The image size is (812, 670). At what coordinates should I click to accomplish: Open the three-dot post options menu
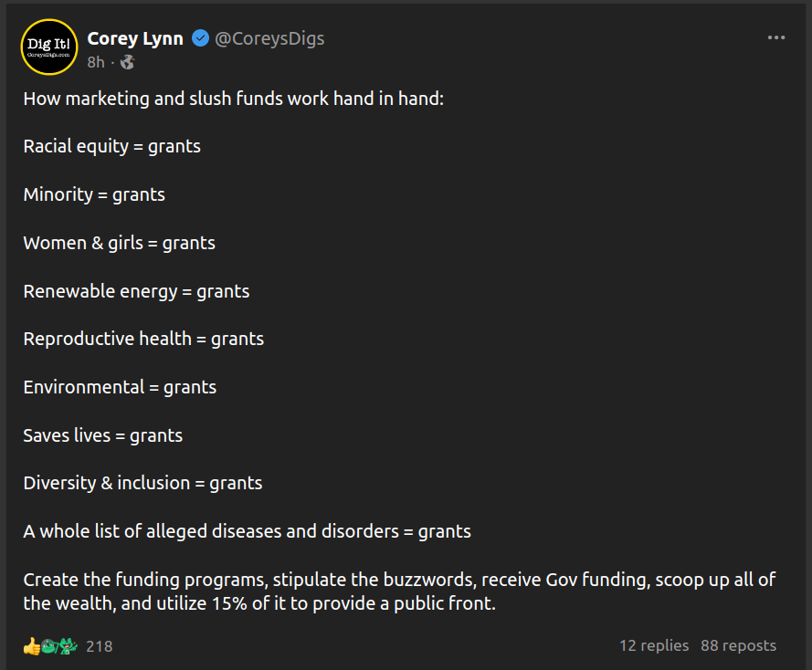point(776,37)
